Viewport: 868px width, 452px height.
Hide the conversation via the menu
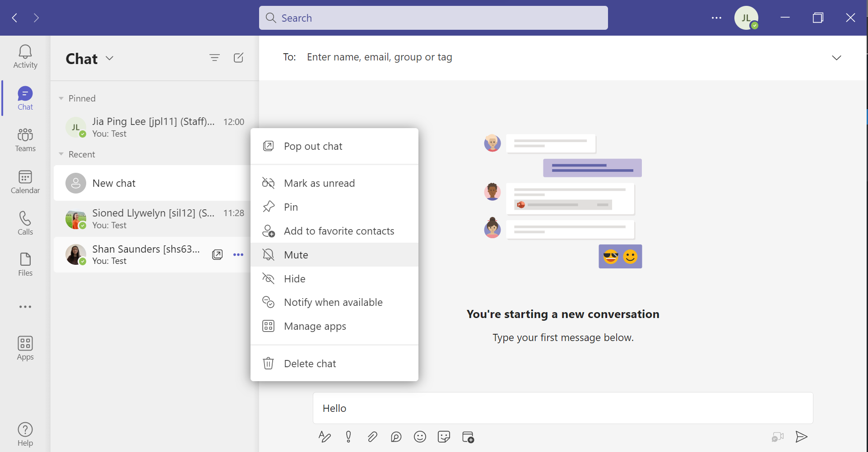click(x=294, y=278)
